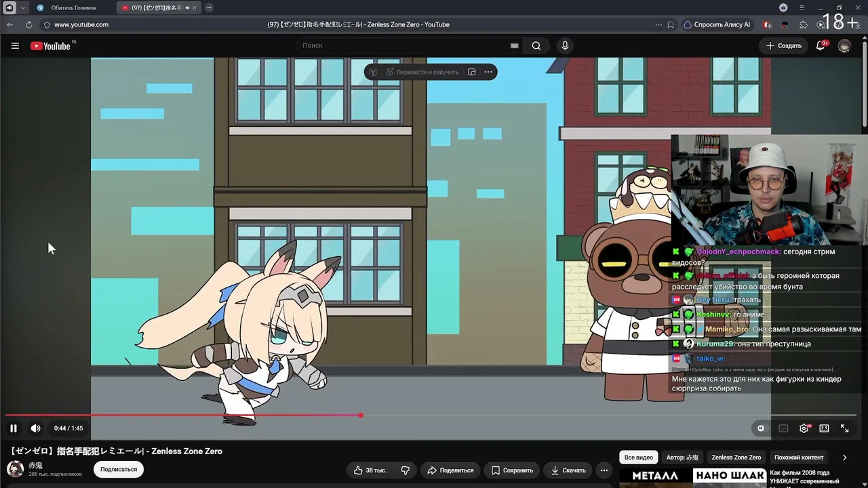Screen dimensions: 868x488
Task: Click the search magnifier button
Action: (x=536, y=46)
